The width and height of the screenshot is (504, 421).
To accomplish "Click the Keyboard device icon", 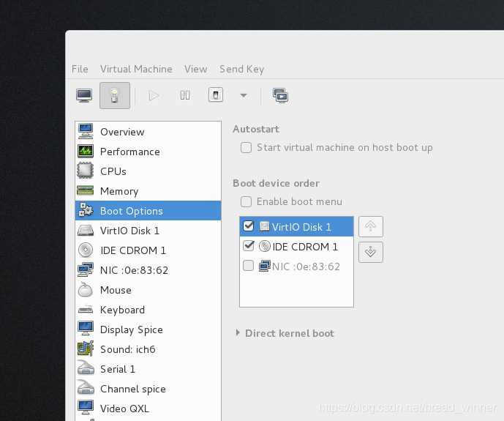I will click(x=86, y=309).
